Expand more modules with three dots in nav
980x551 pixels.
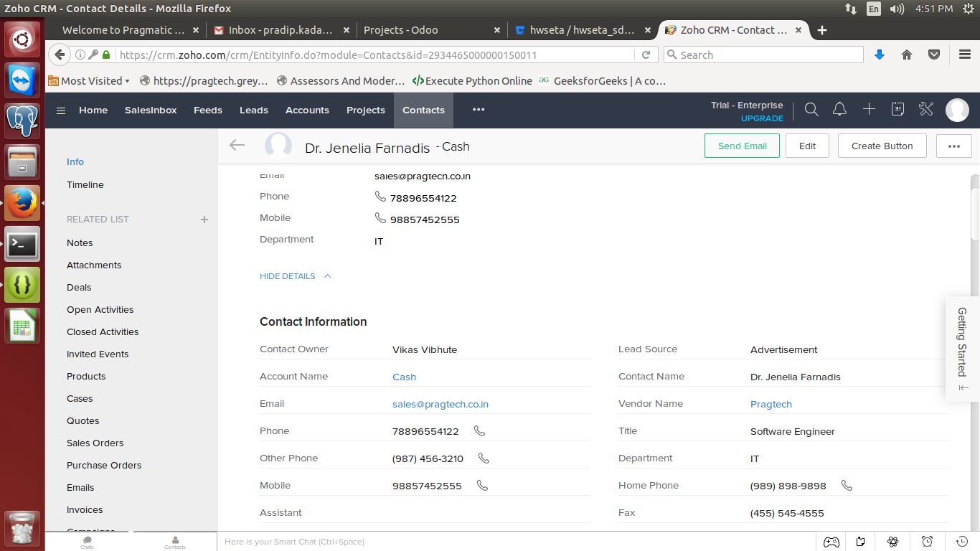coord(479,110)
